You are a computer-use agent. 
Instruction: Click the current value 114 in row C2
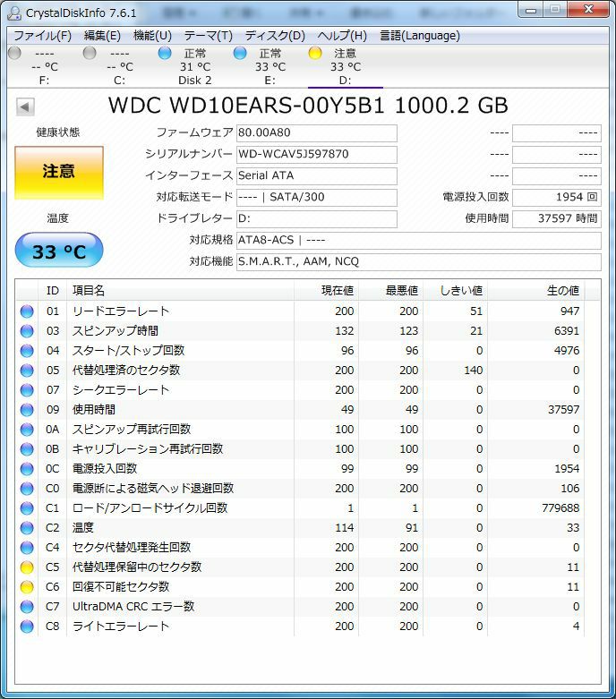pos(345,528)
